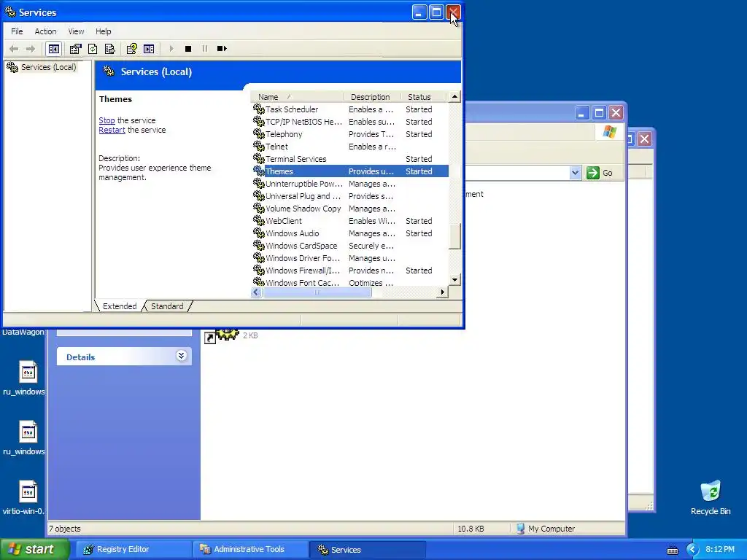Click the 8:12 PM taskbar clock

(720, 550)
